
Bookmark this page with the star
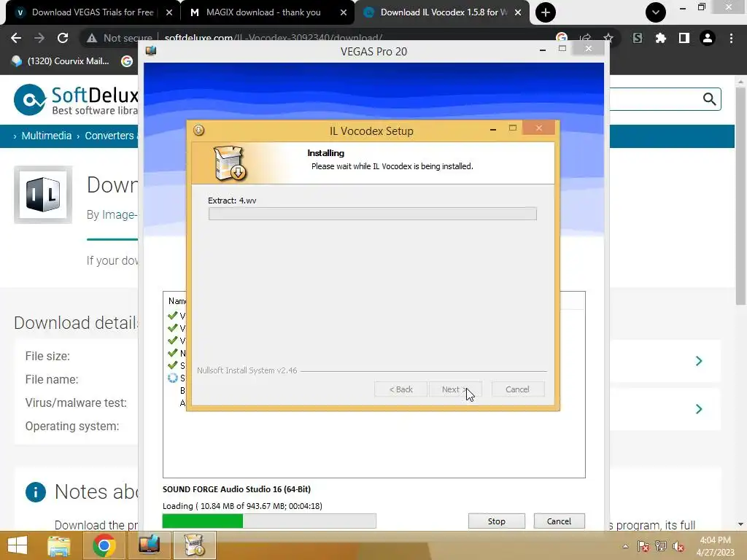pyautogui.click(x=608, y=38)
